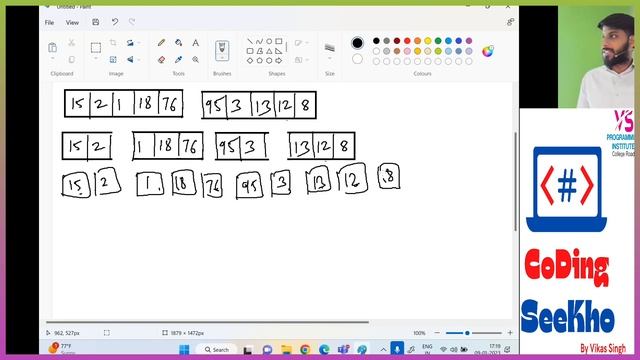
Task: Select the Fill bucket tool
Action: (x=178, y=42)
